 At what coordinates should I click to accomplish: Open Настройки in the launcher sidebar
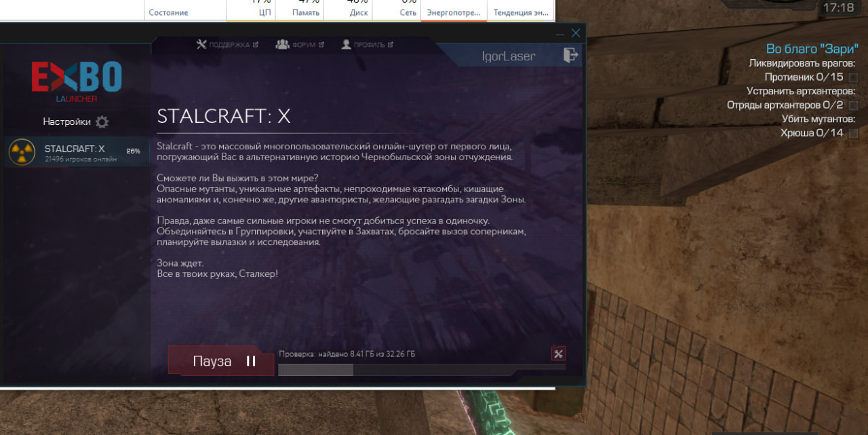(66, 122)
